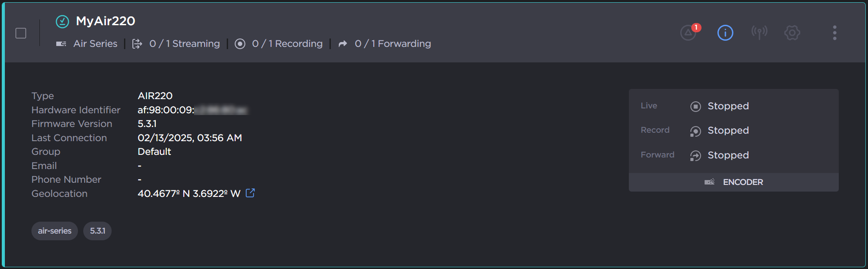Click the broadcast antenna icon
Image resolution: width=868 pixels, height=269 pixels.
coord(759,32)
